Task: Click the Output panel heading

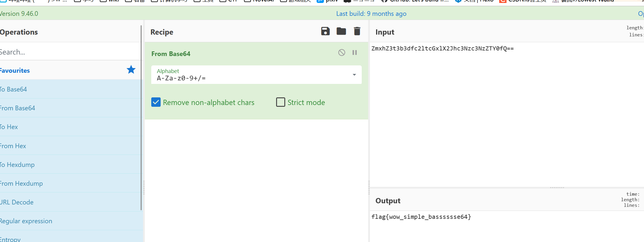Action: point(388,201)
